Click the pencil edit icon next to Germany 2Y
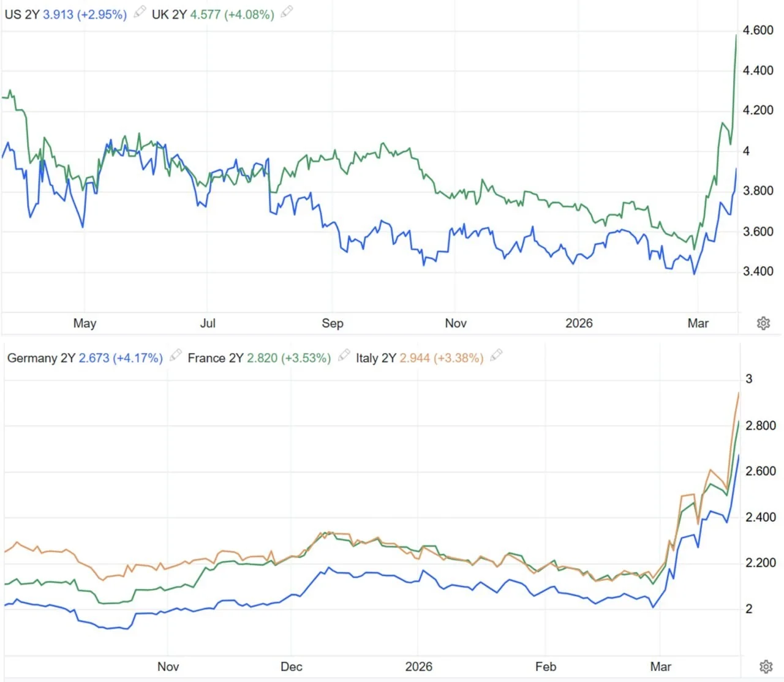The width and height of the screenshot is (784, 682). coord(176,355)
